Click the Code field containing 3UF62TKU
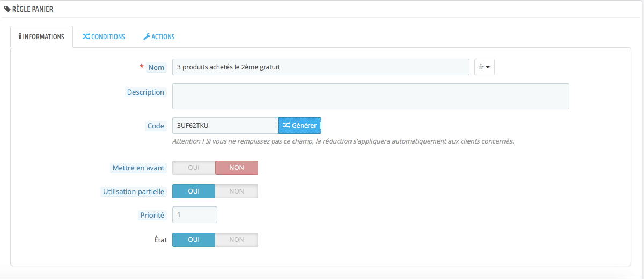Image resolution: width=644 pixels, height=279 pixels. [224, 125]
